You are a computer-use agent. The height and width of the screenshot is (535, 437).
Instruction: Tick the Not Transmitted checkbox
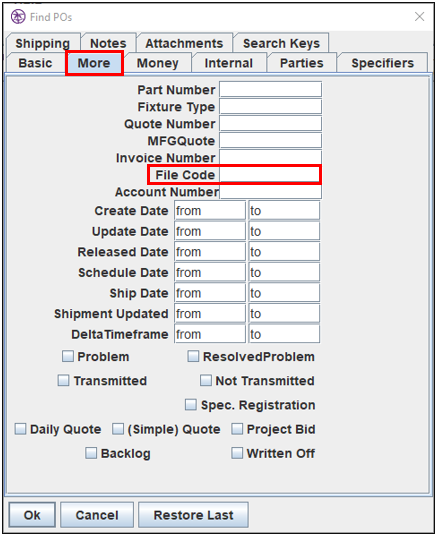pyautogui.click(x=205, y=380)
